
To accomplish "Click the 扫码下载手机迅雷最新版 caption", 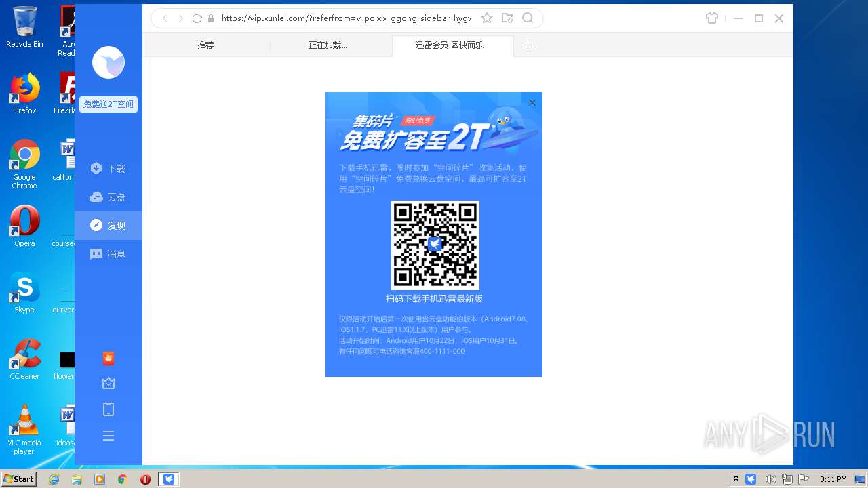I will (435, 299).
